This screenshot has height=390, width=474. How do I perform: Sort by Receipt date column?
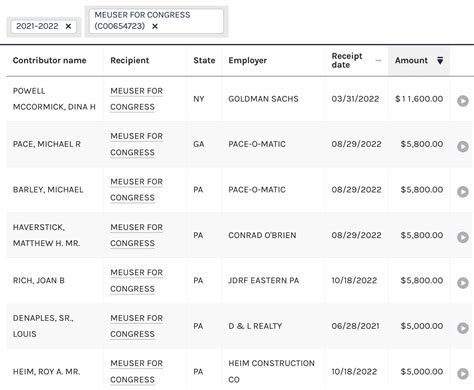tap(356, 60)
